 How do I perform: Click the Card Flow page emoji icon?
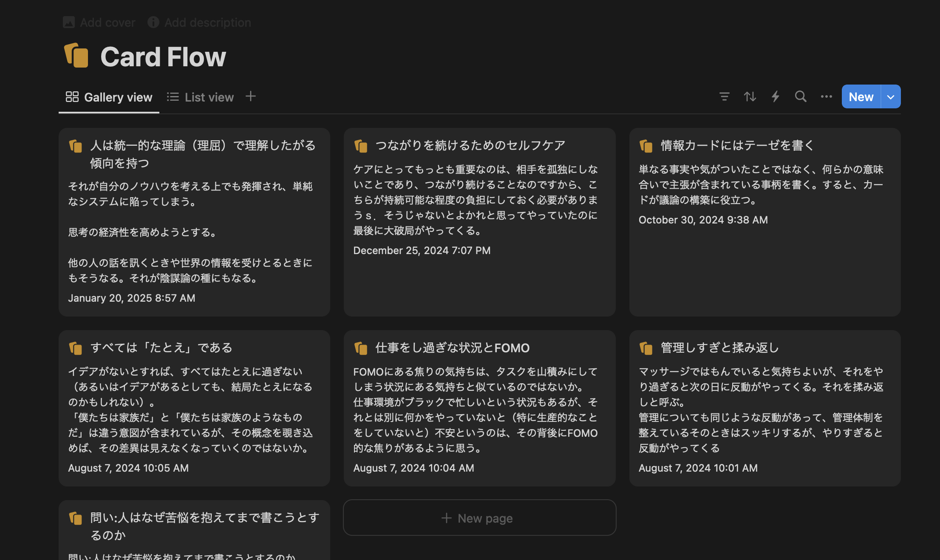coord(76,55)
